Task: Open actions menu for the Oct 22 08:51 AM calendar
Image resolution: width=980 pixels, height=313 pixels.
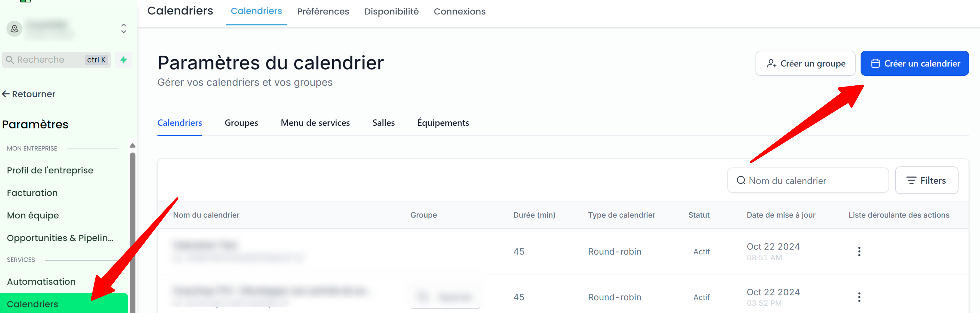Action: point(859,252)
